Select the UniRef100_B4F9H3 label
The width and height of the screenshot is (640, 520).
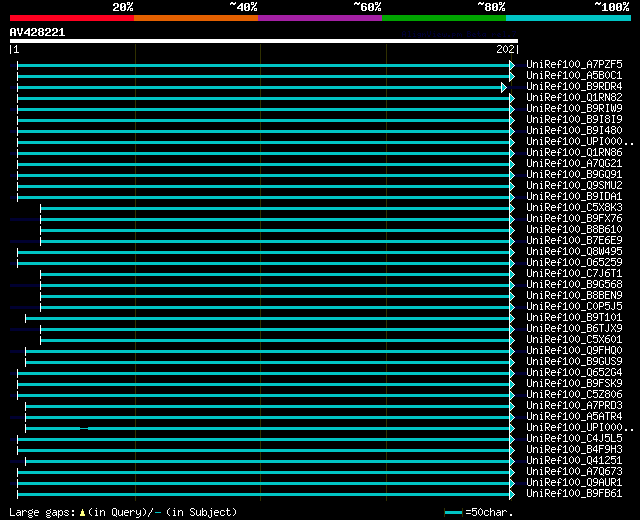[574, 450]
